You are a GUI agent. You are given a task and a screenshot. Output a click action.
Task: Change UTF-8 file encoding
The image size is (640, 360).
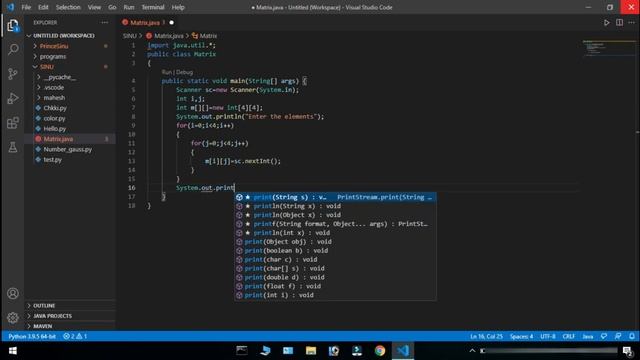pos(548,336)
